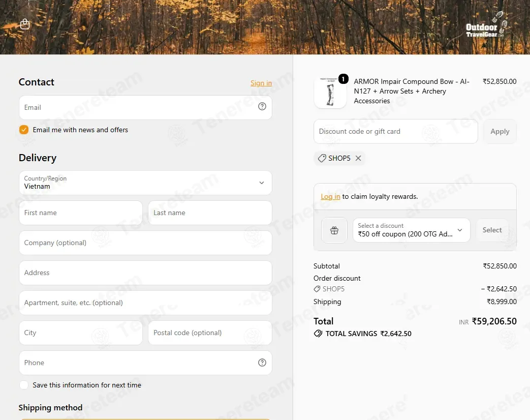Click the ARMOR Impair Compound Bow product name

coord(412,91)
